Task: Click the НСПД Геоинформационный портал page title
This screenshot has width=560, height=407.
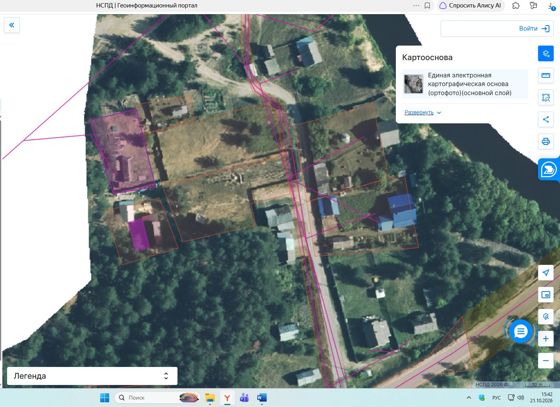Action: (x=146, y=5)
